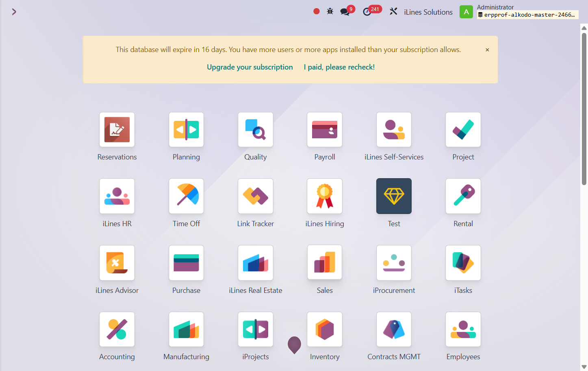The image size is (588, 371).
Task: Open the Reservations app
Action: (117, 130)
